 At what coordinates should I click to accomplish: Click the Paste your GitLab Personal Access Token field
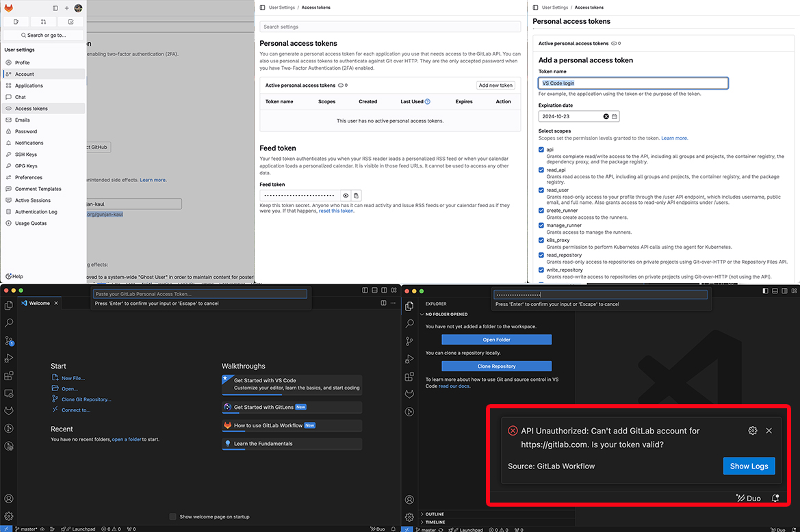pos(201,294)
